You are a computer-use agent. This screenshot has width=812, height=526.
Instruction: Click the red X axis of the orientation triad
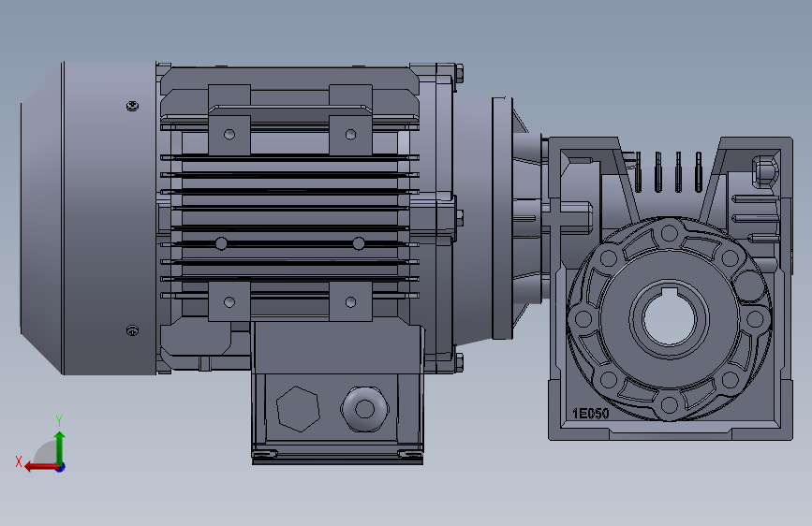pos(40,467)
